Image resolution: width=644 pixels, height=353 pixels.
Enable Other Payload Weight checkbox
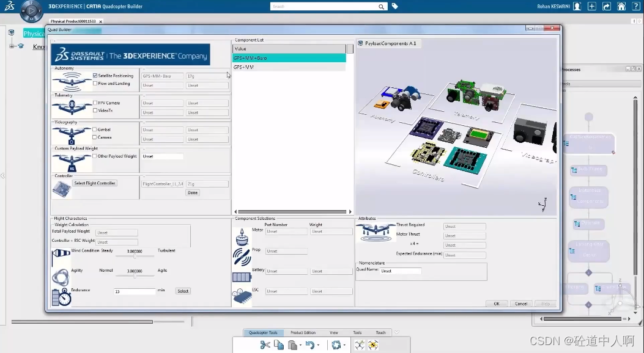click(94, 156)
